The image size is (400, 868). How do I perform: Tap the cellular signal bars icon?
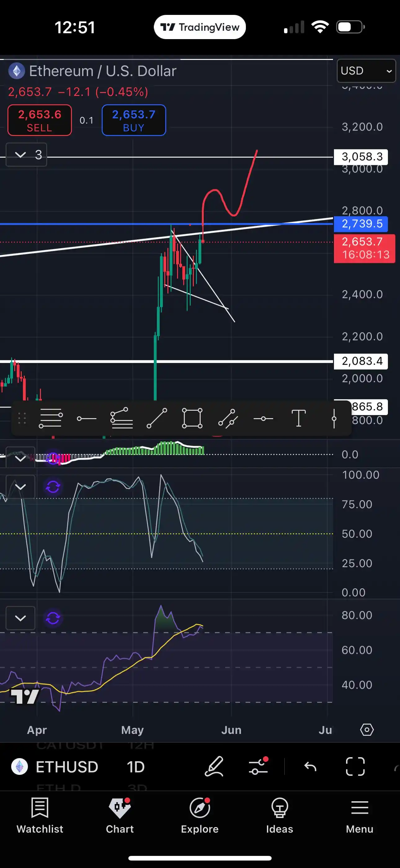tap(294, 27)
